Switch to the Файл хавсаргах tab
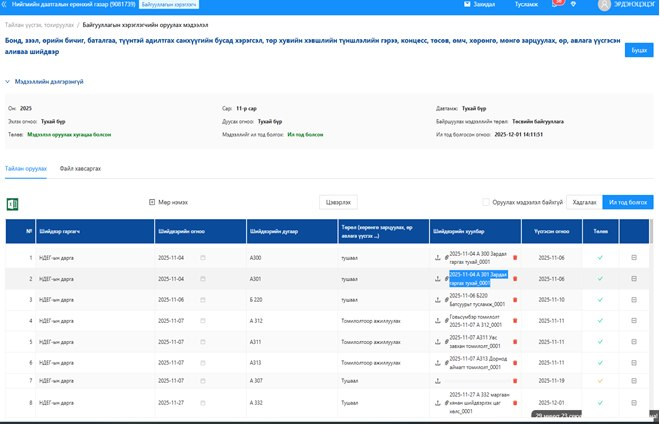 click(80, 170)
